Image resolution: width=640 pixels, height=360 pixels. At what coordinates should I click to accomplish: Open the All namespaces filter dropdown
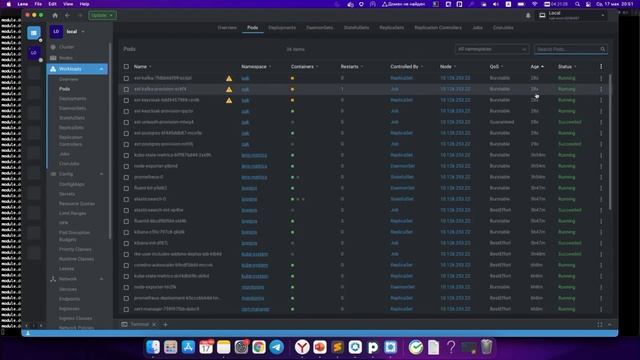pyautogui.click(x=492, y=49)
